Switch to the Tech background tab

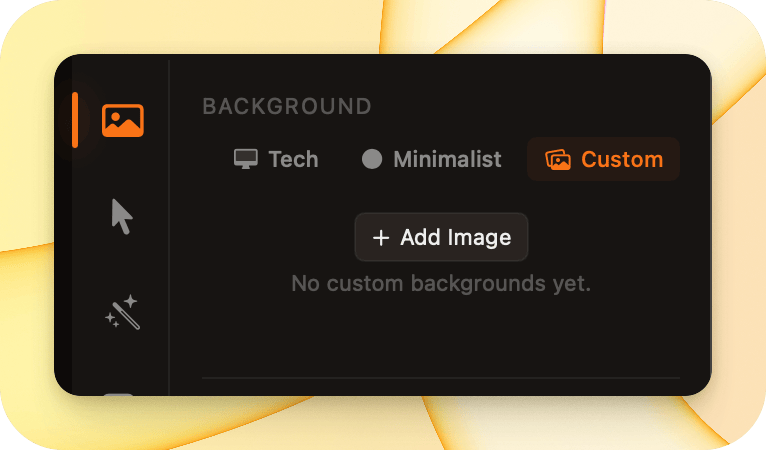click(x=276, y=159)
